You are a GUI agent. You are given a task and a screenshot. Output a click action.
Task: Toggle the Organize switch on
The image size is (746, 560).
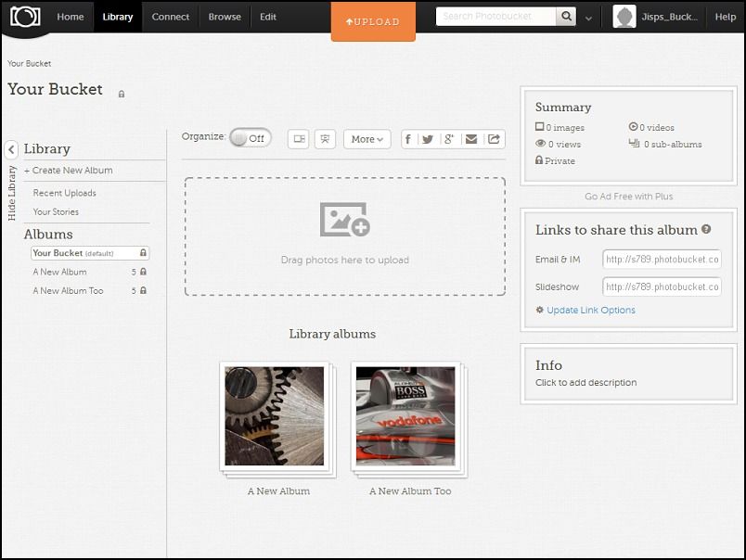251,138
